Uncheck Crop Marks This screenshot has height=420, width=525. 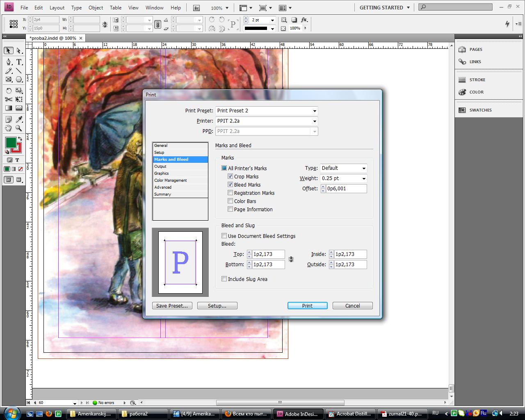click(x=230, y=176)
